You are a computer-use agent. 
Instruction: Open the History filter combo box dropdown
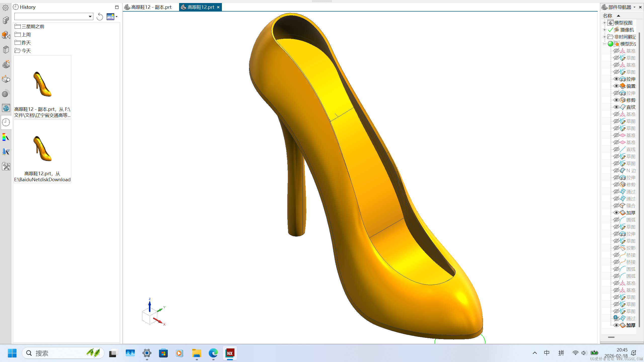[90, 17]
